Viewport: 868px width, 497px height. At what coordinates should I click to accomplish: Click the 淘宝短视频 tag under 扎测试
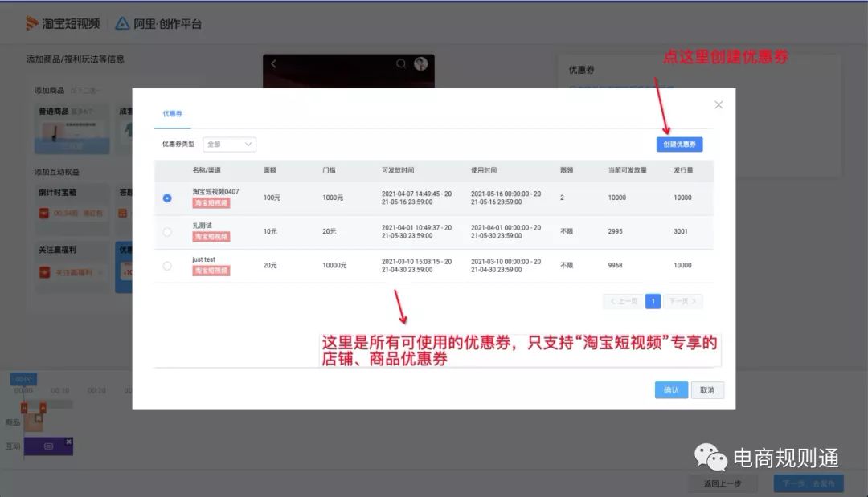pyautogui.click(x=211, y=237)
